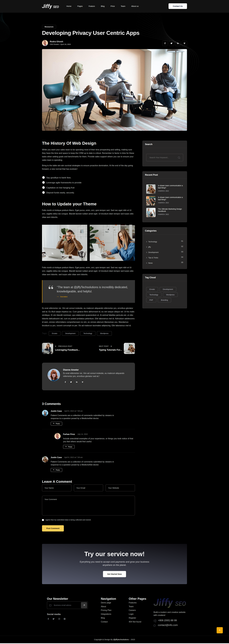
Task: Select Blog in the header navigation
Action: (x=103, y=6)
